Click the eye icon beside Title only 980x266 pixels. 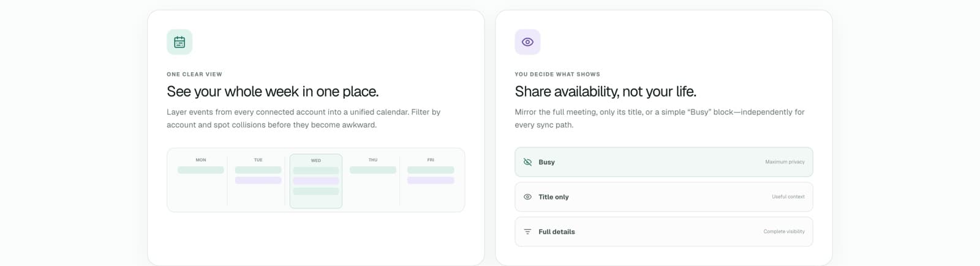[527, 197]
